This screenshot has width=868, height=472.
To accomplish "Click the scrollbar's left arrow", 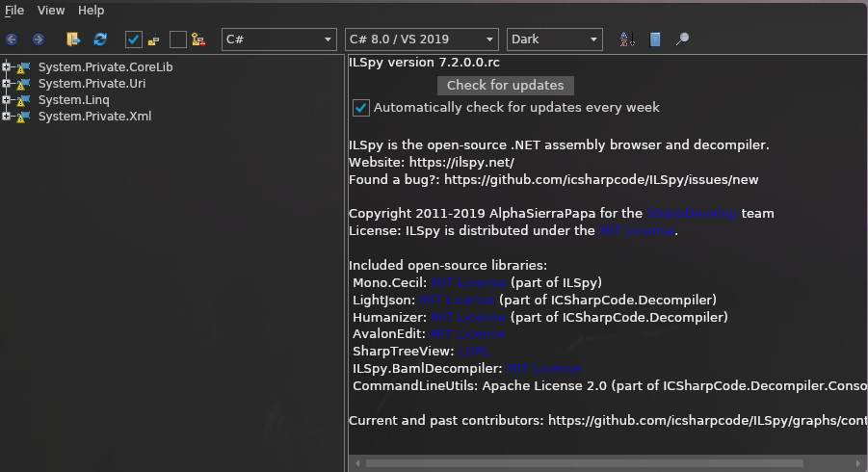I will (357, 463).
